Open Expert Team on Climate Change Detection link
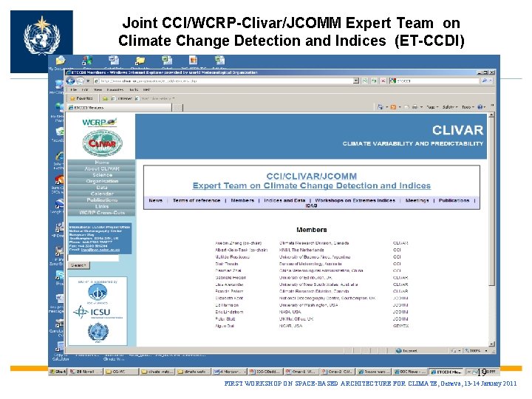The width and height of the screenshot is (532, 399). point(312,186)
